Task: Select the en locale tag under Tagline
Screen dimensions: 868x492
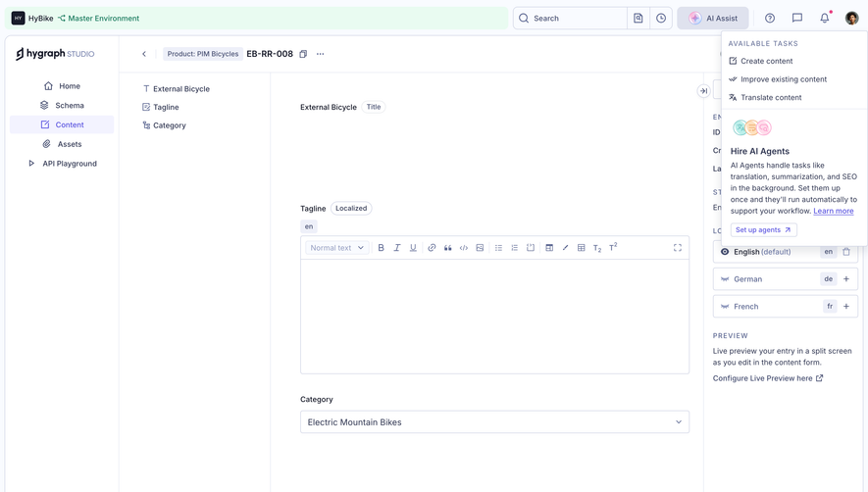Action: 309,226
